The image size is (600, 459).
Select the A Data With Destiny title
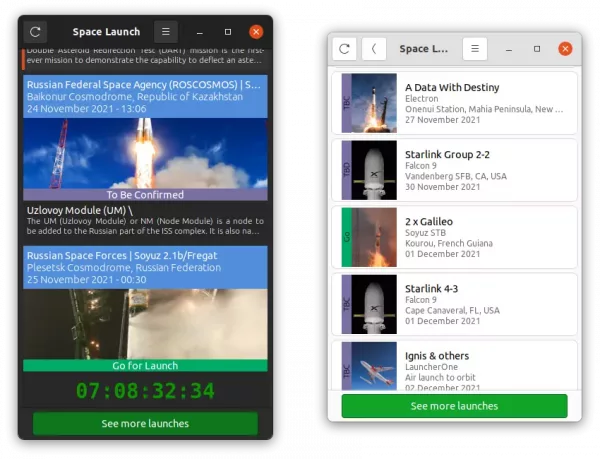(x=452, y=88)
